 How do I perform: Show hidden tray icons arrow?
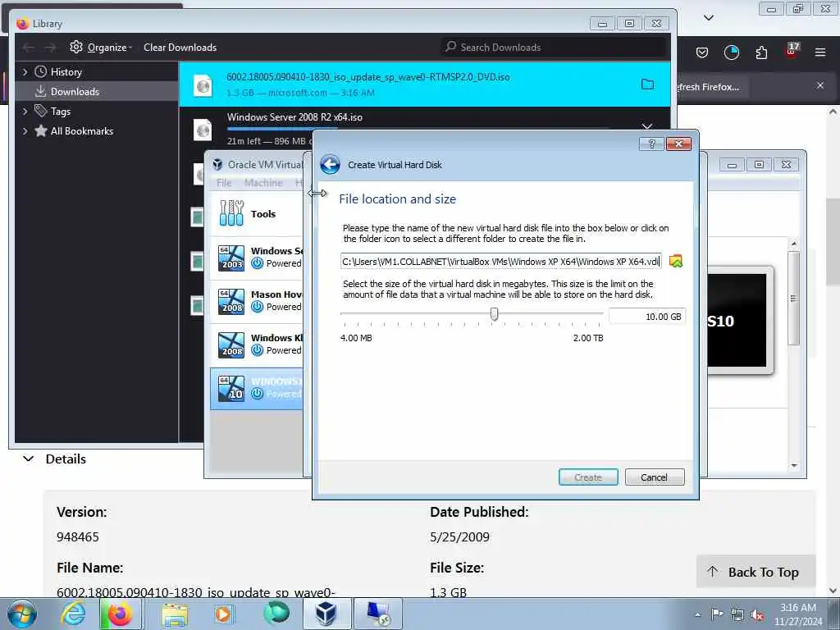tap(697, 614)
